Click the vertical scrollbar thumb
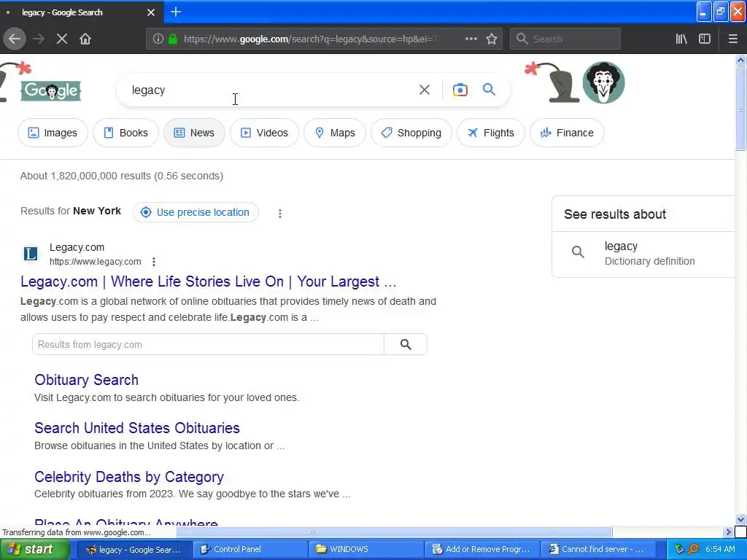747x560 pixels. [x=740, y=109]
